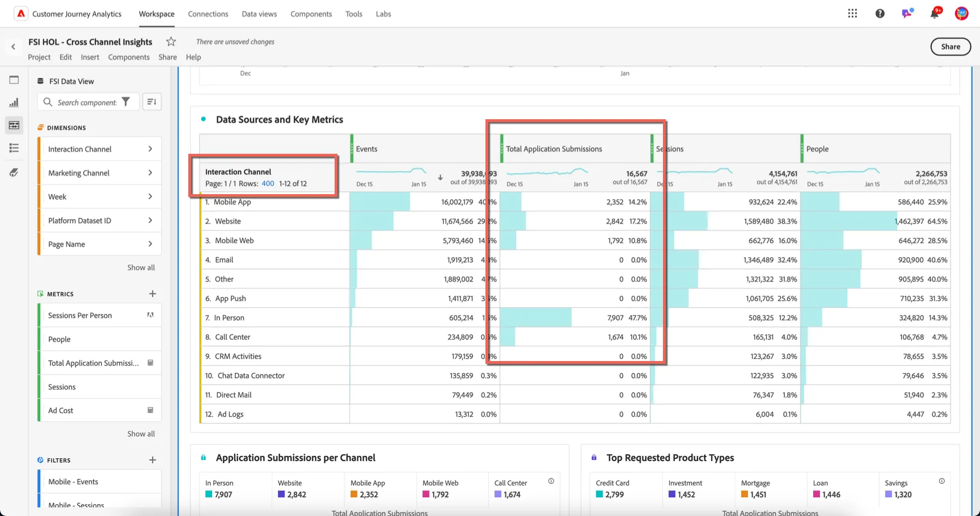The image size is (980, 516).
Task: Open the notifications bell icon
Action: [x=935, y=13]
